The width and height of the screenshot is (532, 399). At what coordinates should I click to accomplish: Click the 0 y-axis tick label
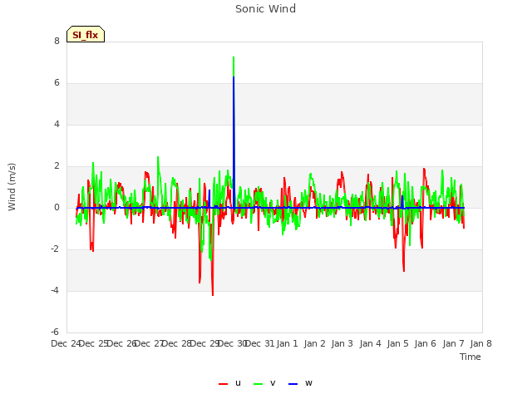pyautogui.click(x=57, y=207)
